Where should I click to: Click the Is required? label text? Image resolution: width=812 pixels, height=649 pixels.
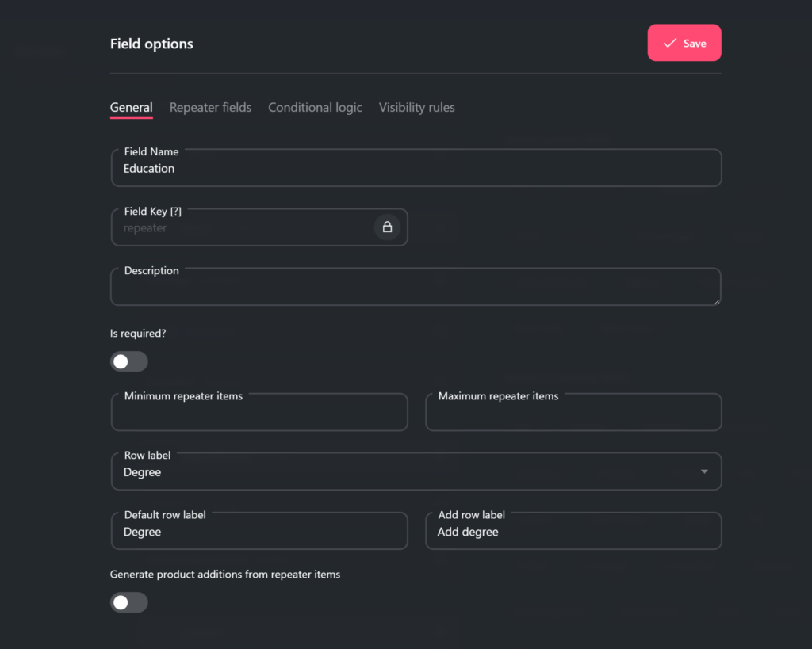[x=138, y=334]
